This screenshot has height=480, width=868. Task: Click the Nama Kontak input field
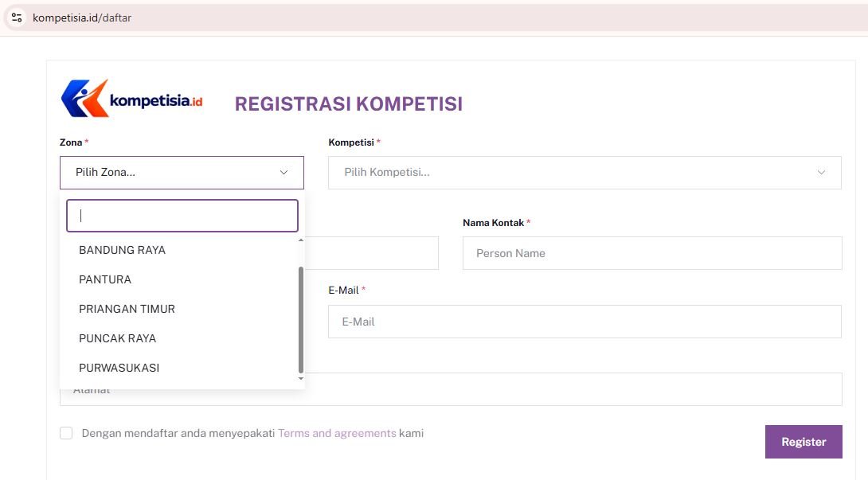pos(652,254)
